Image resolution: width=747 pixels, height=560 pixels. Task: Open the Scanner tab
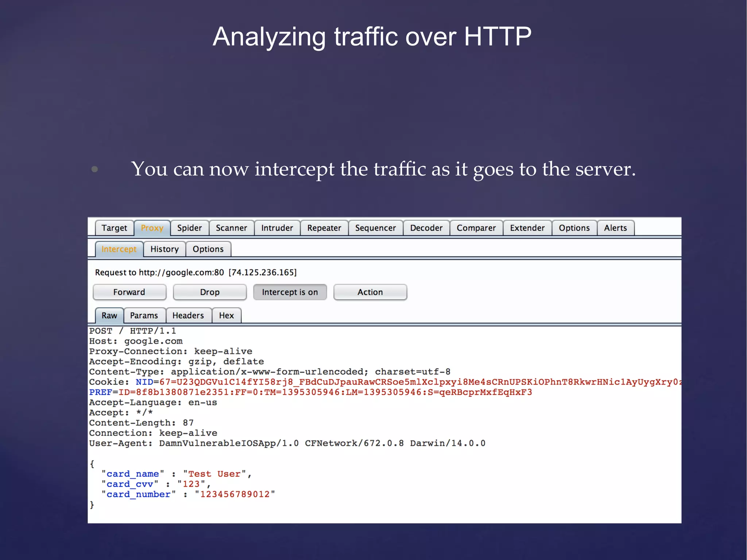pyautogui.click(x=231, y=228)
